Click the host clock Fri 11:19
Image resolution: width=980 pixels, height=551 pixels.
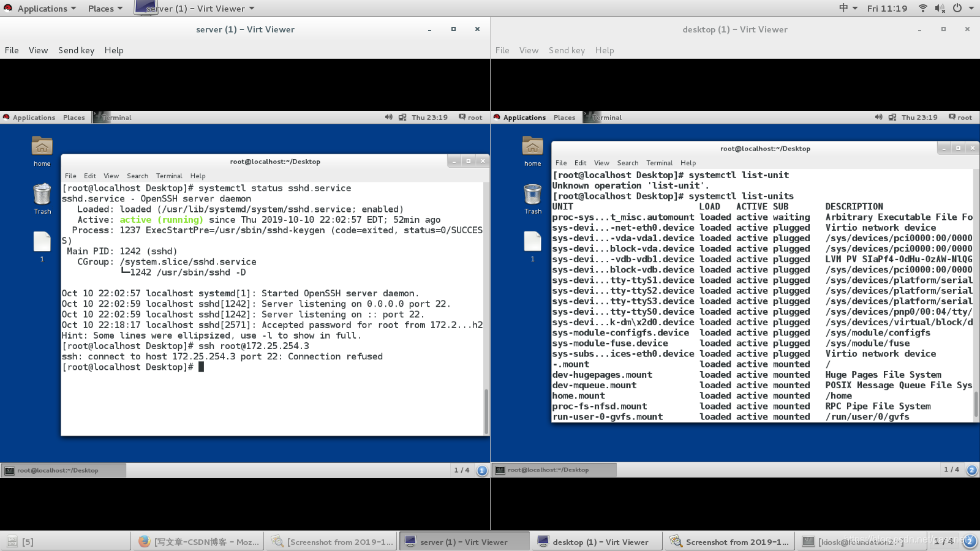point(887,9)
